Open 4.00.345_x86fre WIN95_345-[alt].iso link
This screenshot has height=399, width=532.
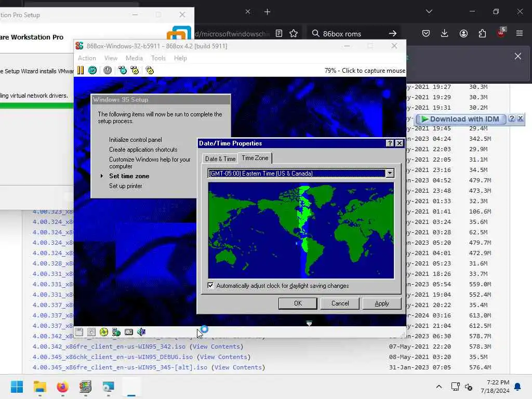coord(120,367)
